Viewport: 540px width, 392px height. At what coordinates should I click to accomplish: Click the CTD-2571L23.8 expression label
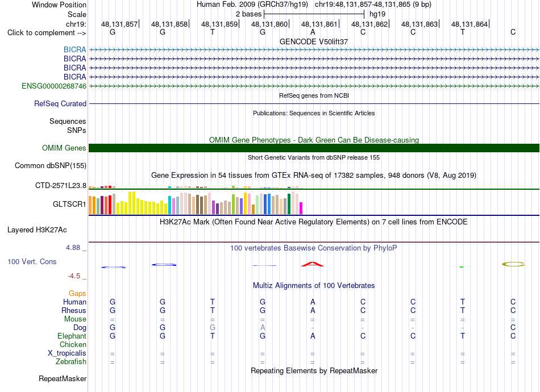click(x=61, y=186)
